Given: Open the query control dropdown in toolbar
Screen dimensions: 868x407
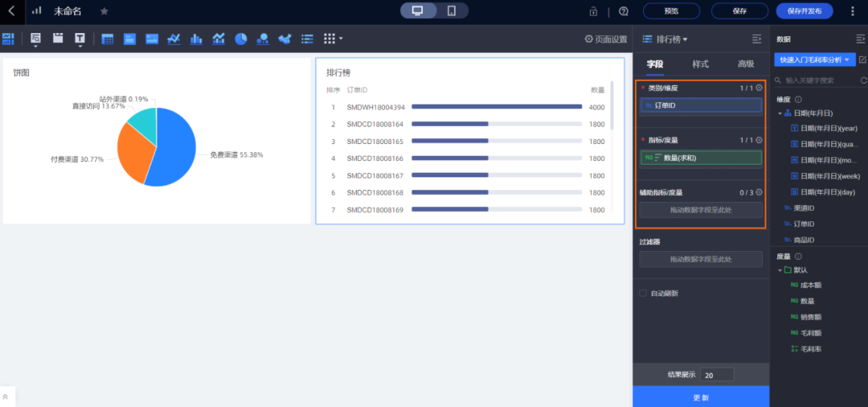Looking at the screenshot, I should (x=35, y=39).
